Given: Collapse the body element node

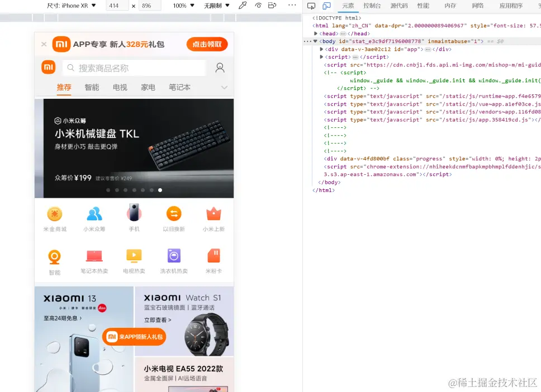Looking at the screenshot, I should tap(315, 41).
